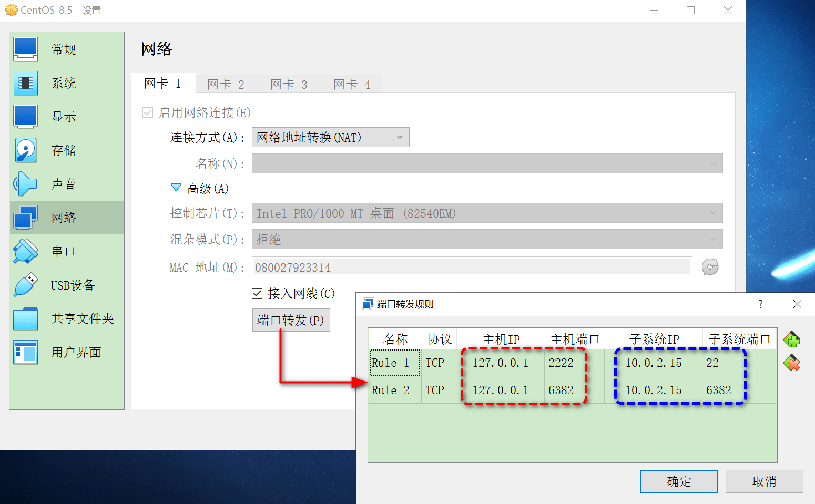Switch to the 网卡 1 tab

click(163, 84)
